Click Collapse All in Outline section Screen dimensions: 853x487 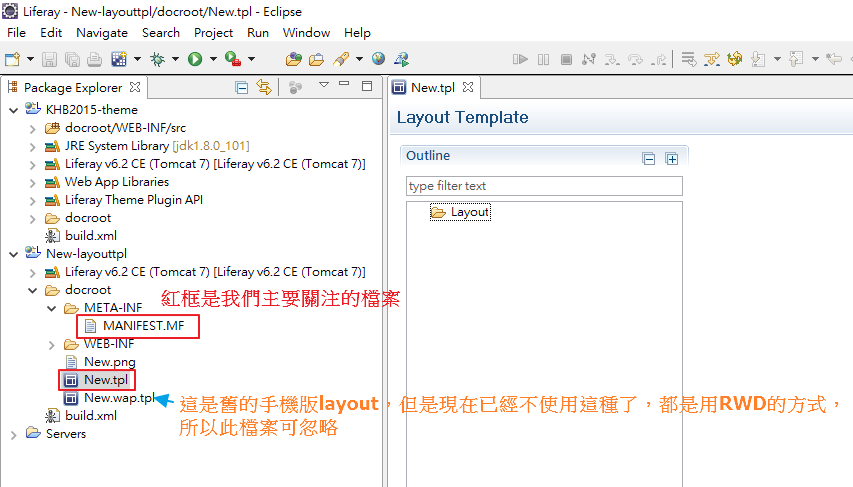[648, 159]
